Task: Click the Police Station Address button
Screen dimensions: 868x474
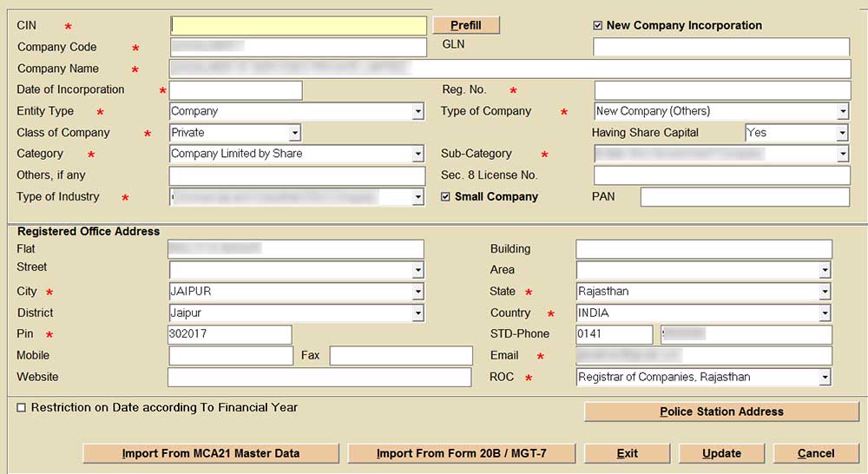Action: pos(721,411)
